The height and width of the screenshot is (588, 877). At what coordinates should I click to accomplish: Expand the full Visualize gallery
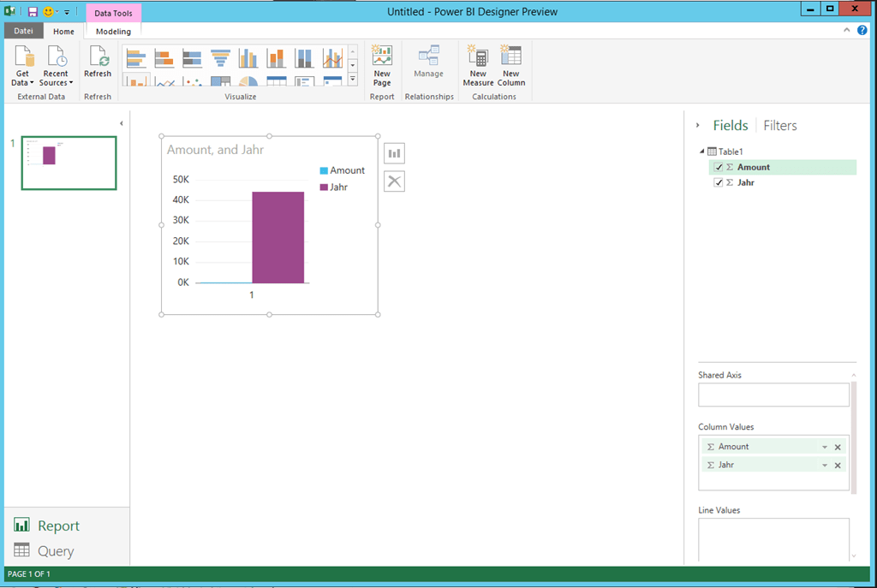pos(352,79)
